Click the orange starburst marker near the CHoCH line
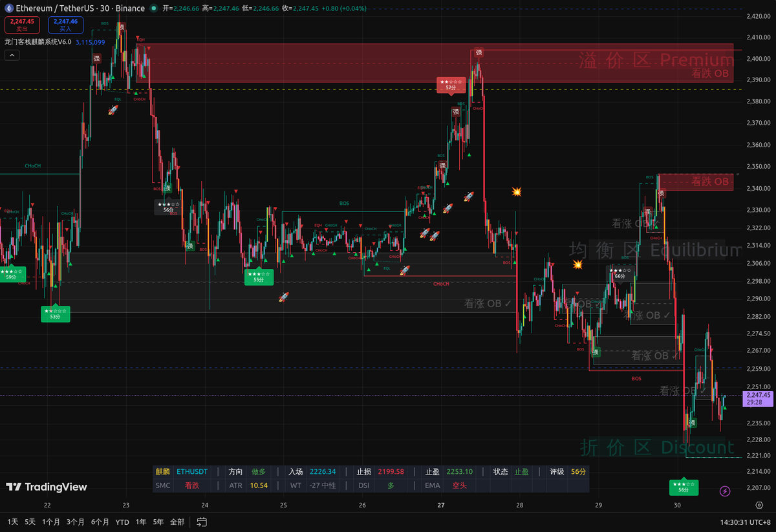This screenshot has width=776, height=532. coord(577,264)
